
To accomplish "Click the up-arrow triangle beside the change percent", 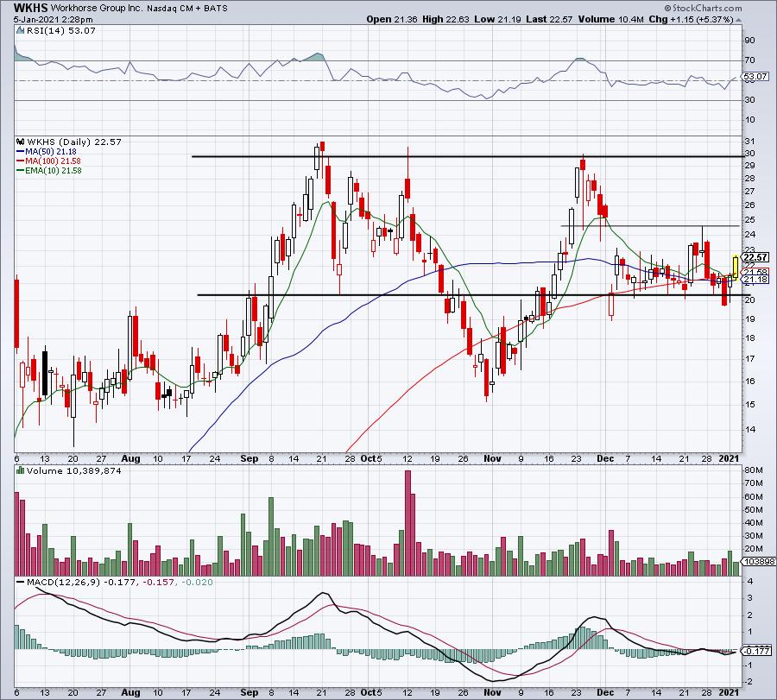I will click(739, 21).
